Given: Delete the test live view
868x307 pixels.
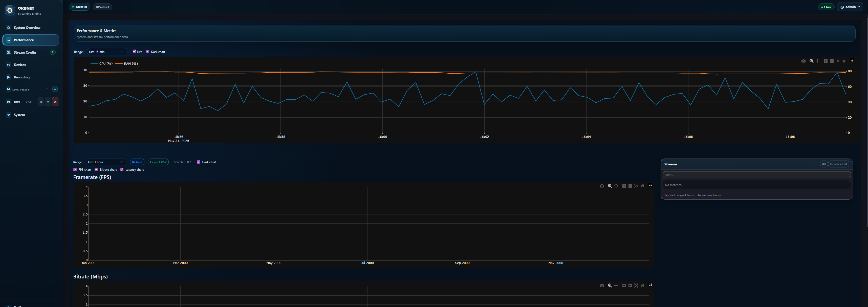Looking at the screenshot, I should point(55,102).
